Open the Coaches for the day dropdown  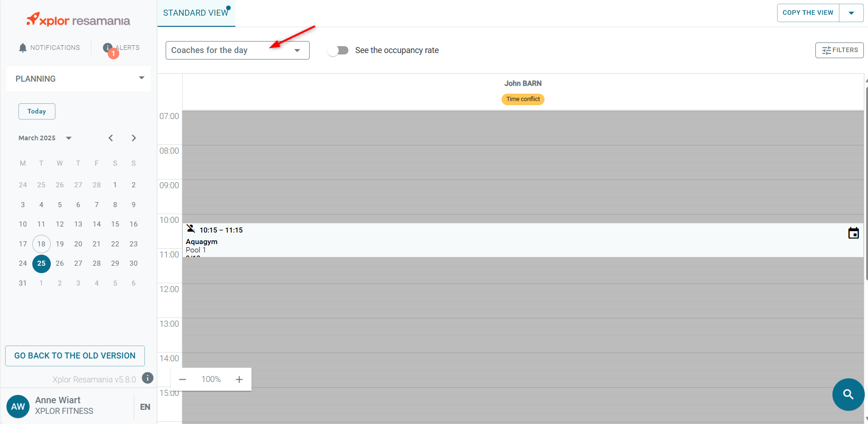(x=237, y=50)
